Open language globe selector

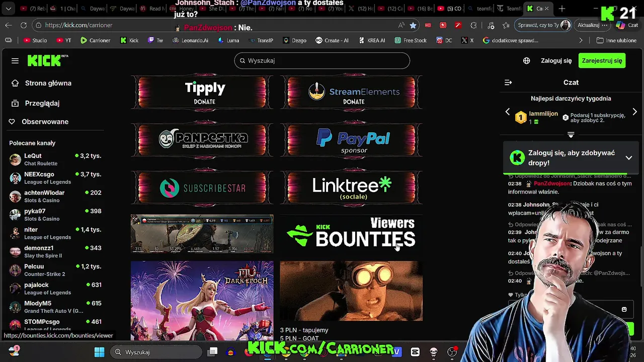click(526, 61)
